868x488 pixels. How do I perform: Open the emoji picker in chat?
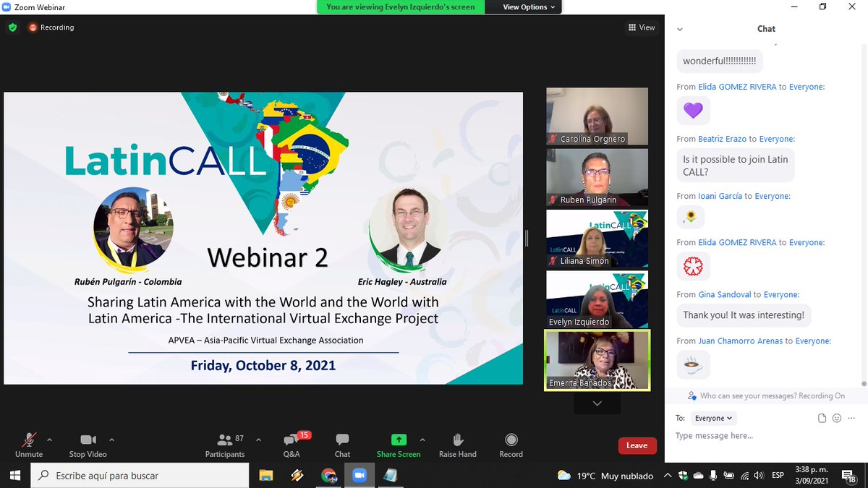click(837, 418)
